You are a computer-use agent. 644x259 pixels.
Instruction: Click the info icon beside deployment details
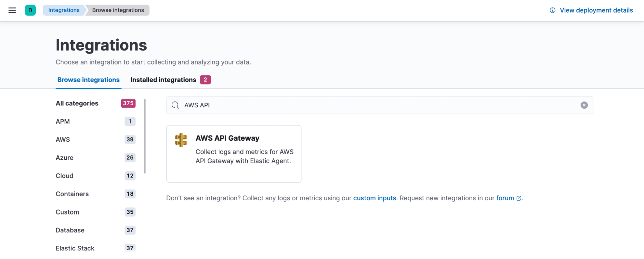coord(553,10)
